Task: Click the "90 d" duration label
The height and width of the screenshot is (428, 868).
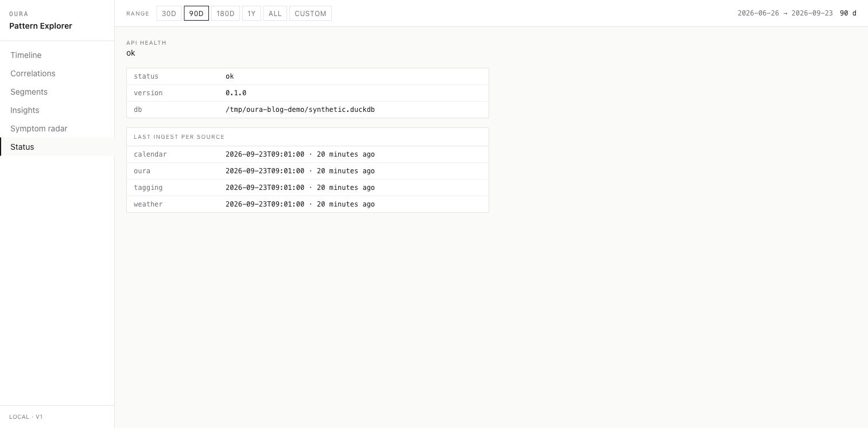Action: click(848, 13)
